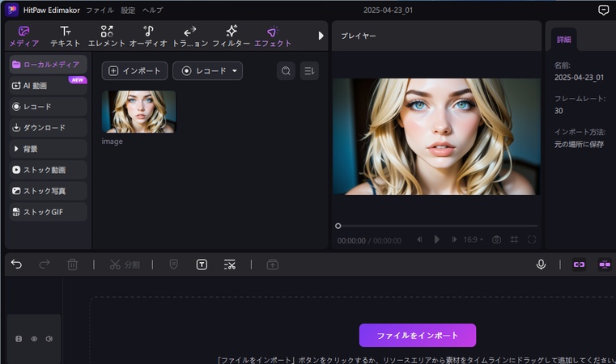Screen dimensions: 616x364
Task: Click the インポート button
Action: tap(134, 70)
